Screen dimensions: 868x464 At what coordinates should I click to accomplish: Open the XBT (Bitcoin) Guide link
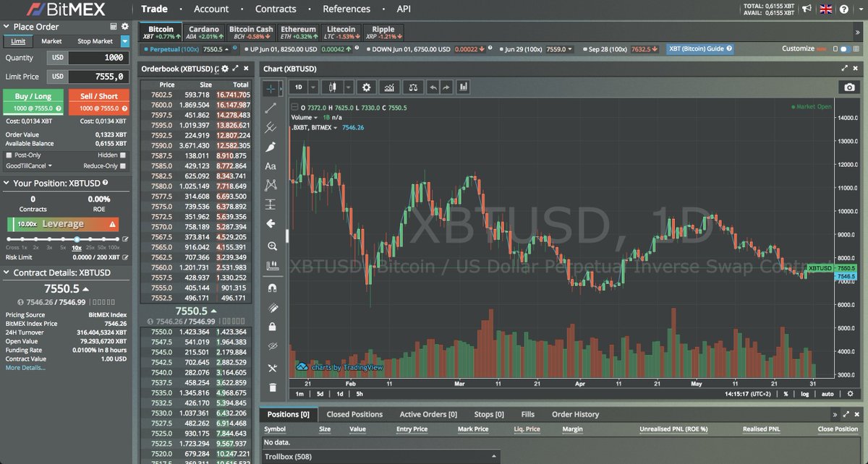tap(700, 49)
